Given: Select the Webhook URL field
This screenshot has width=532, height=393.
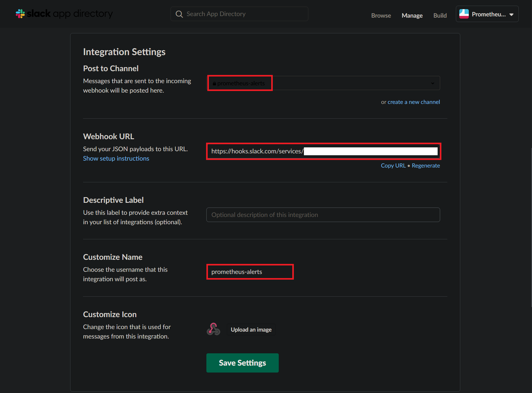Looking at the screenshot, I should click(x=323, y=151).
